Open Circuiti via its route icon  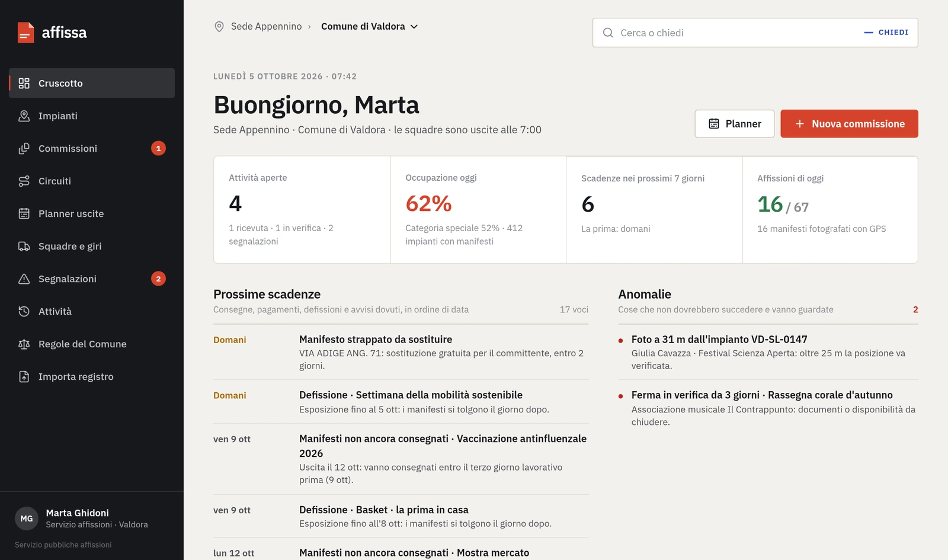point(24,181)
